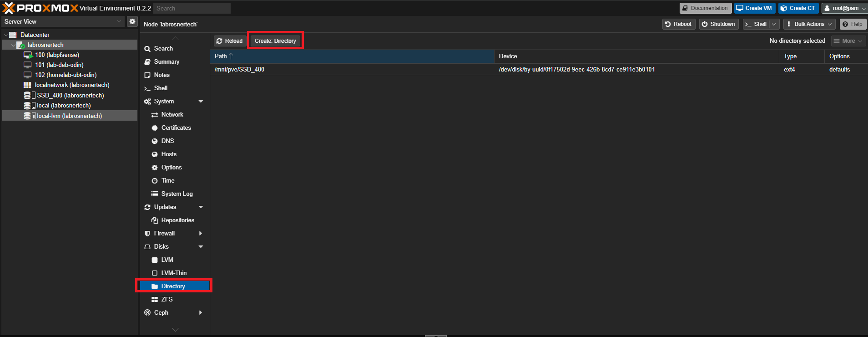Image resolution: width=868 pixels, height=337 pixels.
Task: Open VM 101 (lab-deb-odin)
Action: [59, 65]
